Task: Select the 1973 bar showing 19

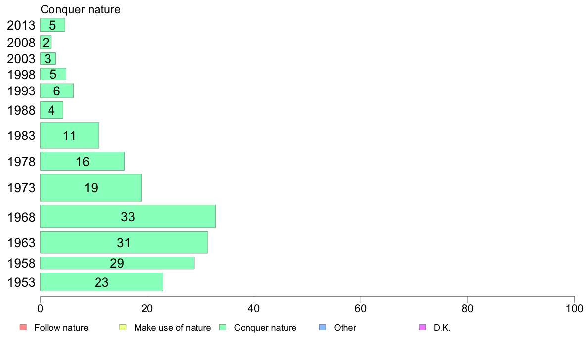Action: pyautogui.click(x=91, y=187)
